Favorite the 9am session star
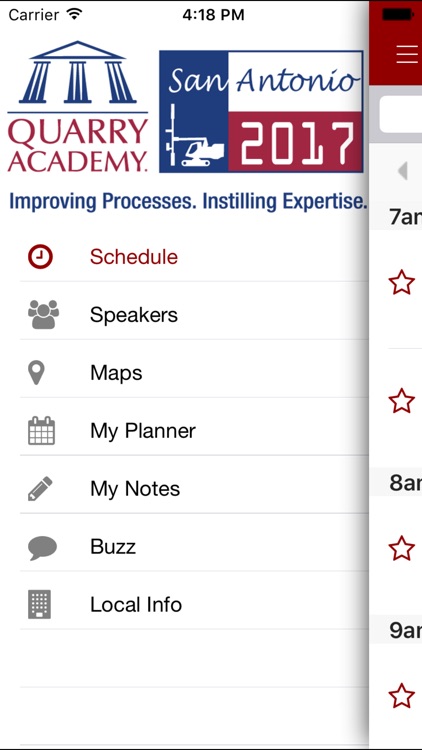The image size is (422, 750). tap(401, 696)
